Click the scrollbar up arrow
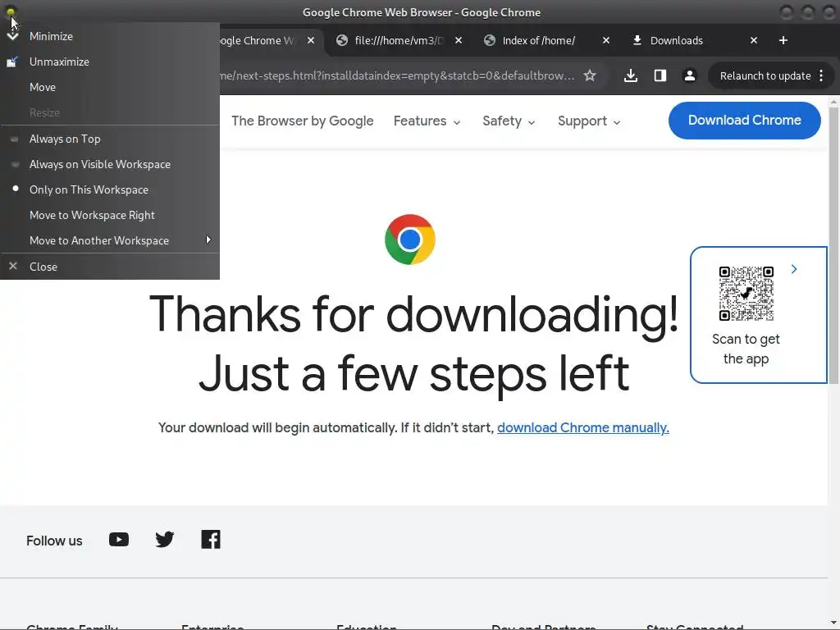Screen dimensions: 840x630 (833, 101)
